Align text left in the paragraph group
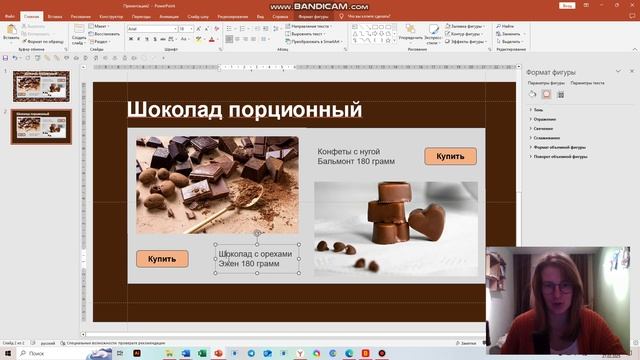This screenshot has width=640, height=360. pyautogui.click(x=229, y=39)
